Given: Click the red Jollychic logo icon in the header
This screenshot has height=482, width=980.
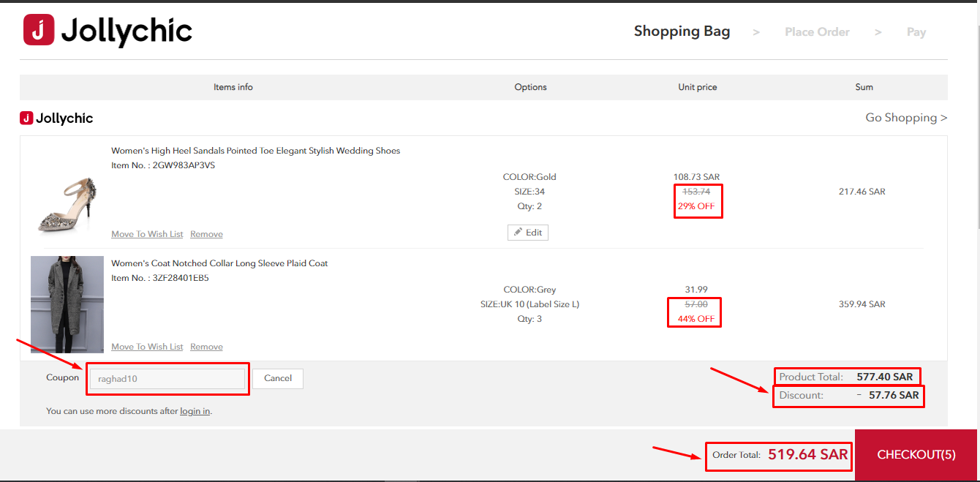Looking at the screenshot, I should click(39, 30).
